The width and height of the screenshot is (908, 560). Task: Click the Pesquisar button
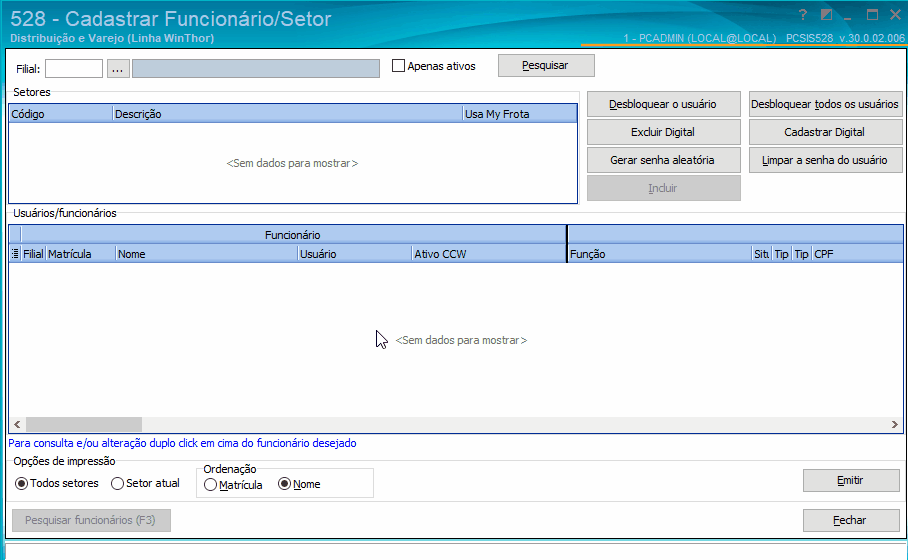[x=546, y=65]
